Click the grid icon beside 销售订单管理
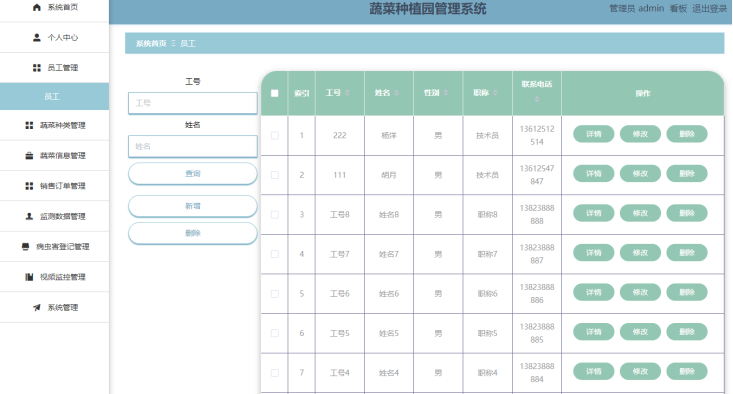The image size is (733, 394). (x=29, y=186)
